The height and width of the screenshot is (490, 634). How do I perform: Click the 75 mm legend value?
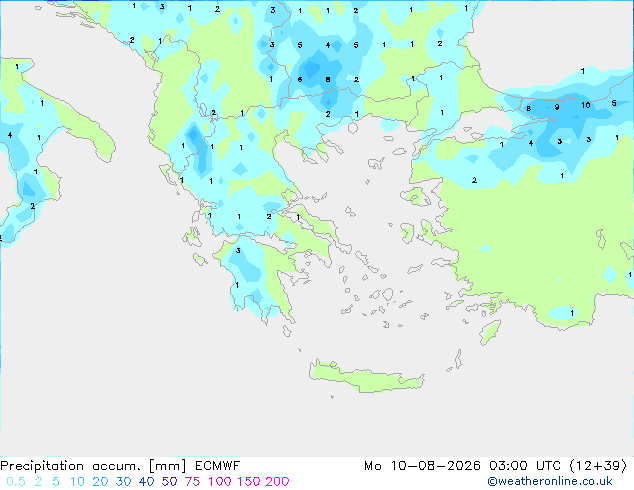click(x=192, y=482)
